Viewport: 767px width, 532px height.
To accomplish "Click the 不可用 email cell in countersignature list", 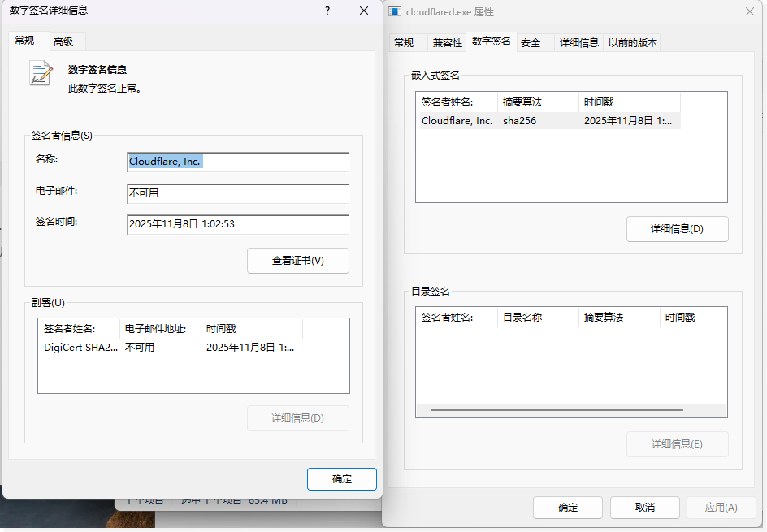I will coord(140,348).
